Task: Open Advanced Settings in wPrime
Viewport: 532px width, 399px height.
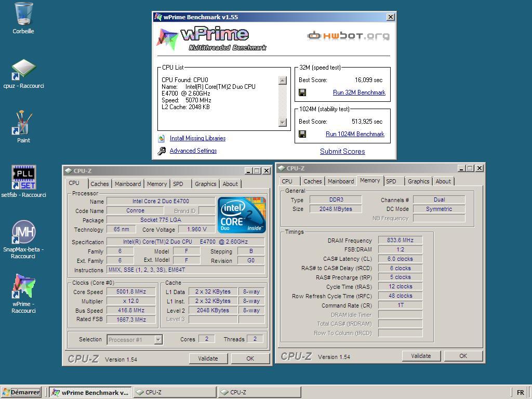Action: (193, 151)
